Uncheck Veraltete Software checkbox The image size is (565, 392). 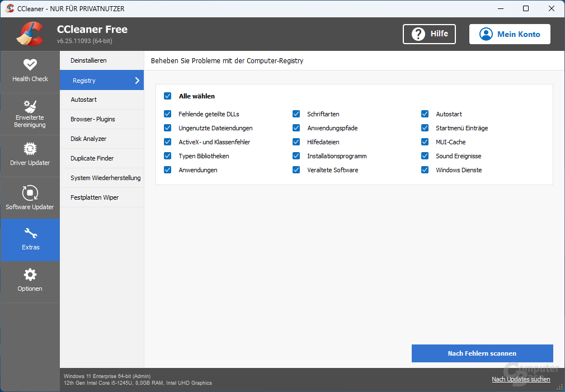coord(296,169)
